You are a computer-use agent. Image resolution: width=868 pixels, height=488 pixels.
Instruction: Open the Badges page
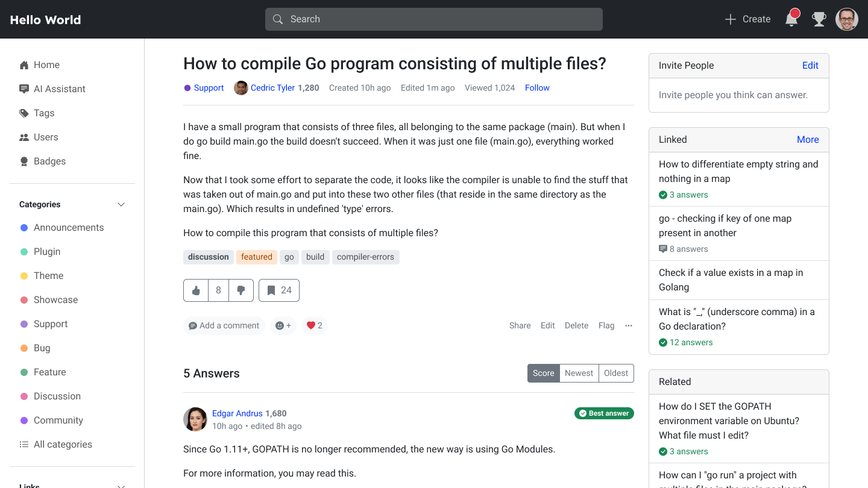point(49,161)
